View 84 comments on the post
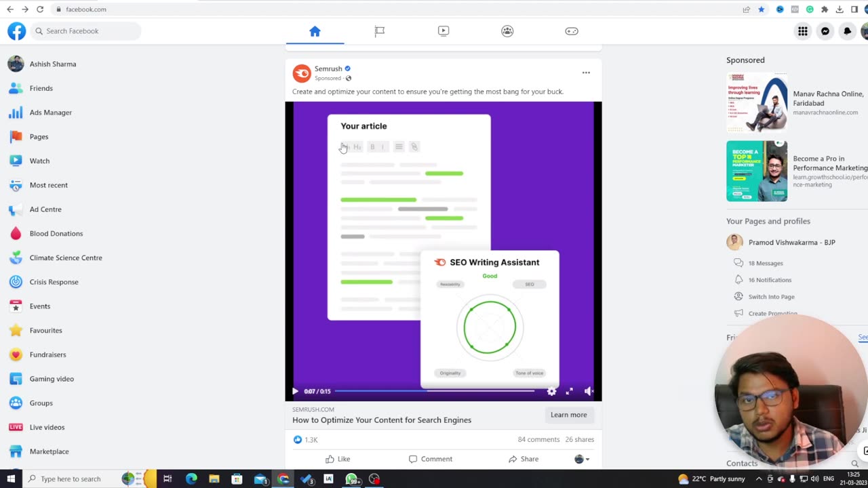868x488 pixels. [538, 439]
